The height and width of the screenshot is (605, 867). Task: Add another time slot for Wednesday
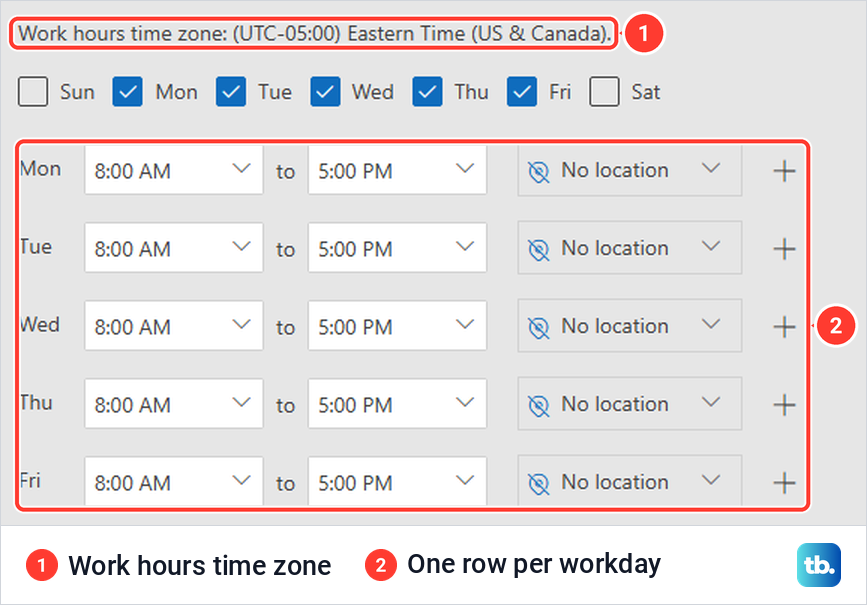[784, 327]
